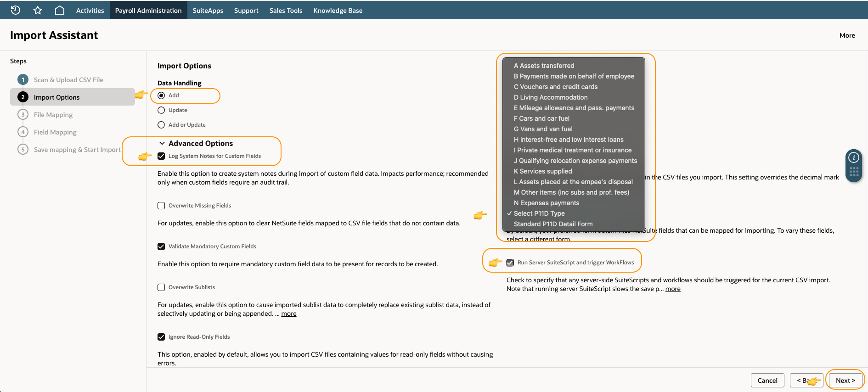Open the SuiteApps menu

[208, 10]
